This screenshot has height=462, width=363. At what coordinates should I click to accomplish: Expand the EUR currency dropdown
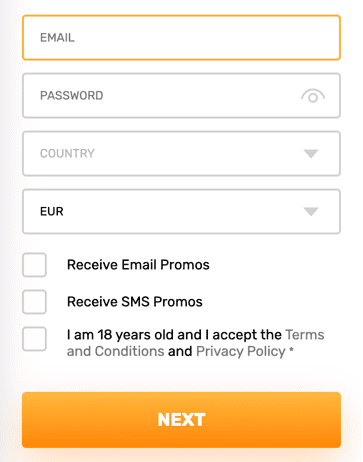click(181, 212)
